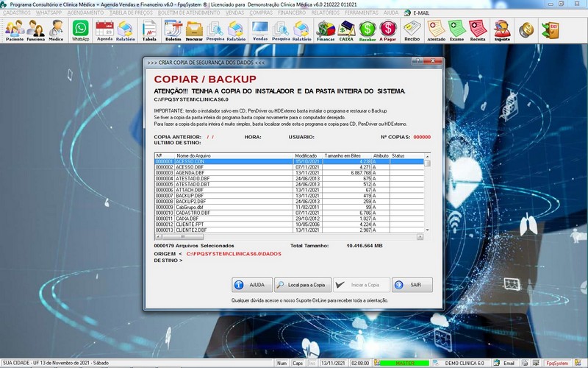The width and height of the screenshot is (588, 368).
Task: Click the gold coin toolbar icon
Action: click(526, 30)
